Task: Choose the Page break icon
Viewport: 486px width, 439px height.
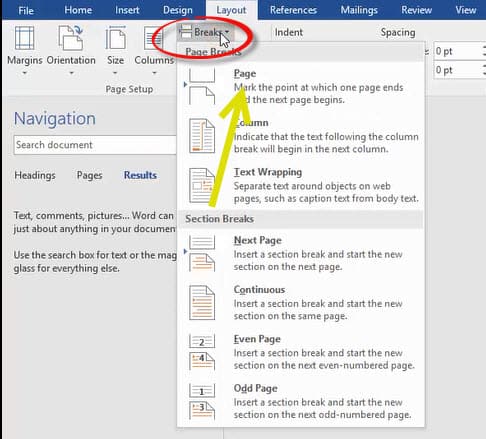Action: point(202,86)
